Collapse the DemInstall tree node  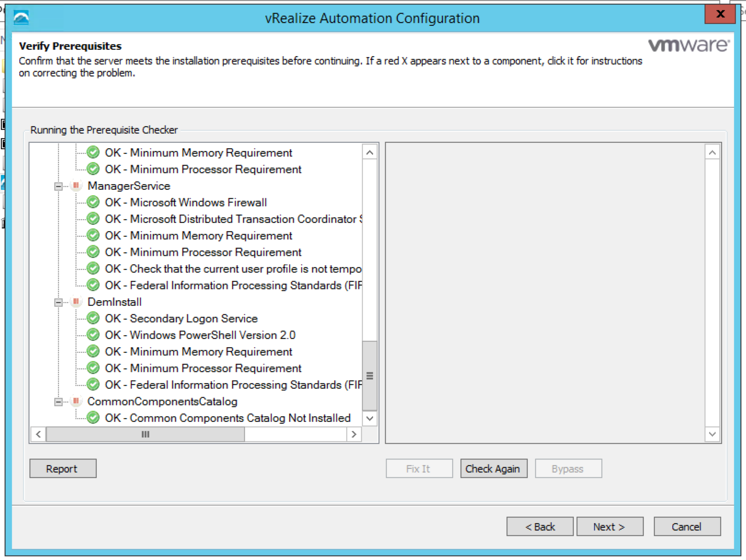click(58, 302)
